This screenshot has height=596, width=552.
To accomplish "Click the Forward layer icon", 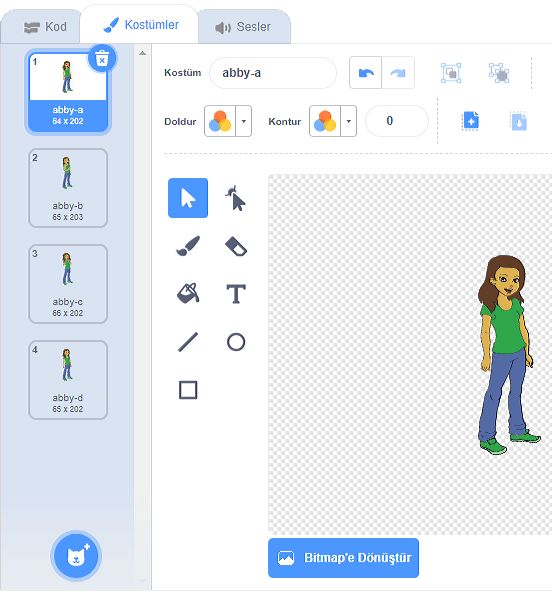I will [471, 121].
